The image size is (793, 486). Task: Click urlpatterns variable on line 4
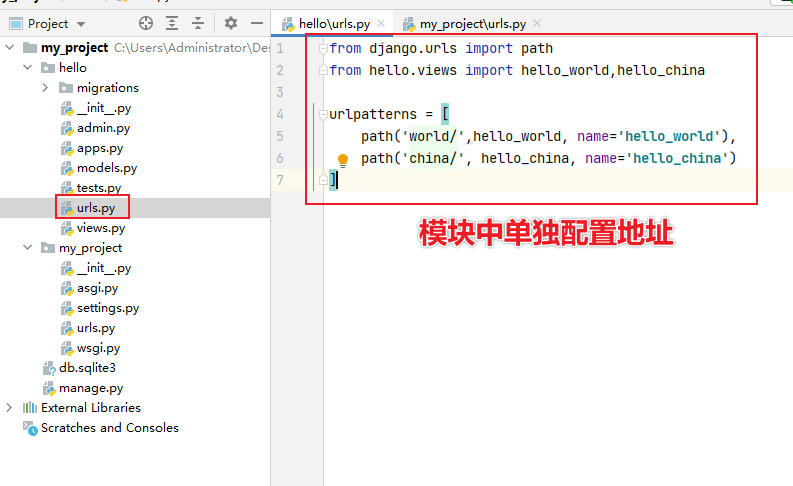click(x=373, y=114)
